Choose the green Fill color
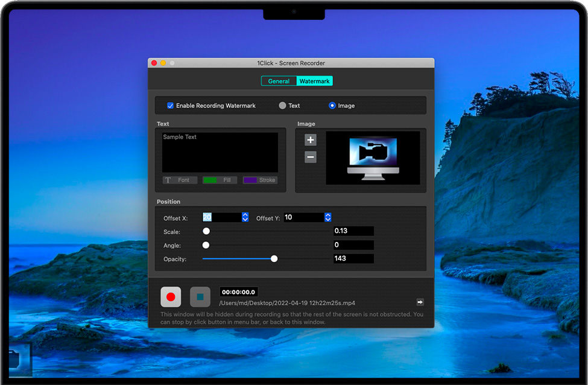This screenshot has height=385, width=588. (x=220, y=180)
